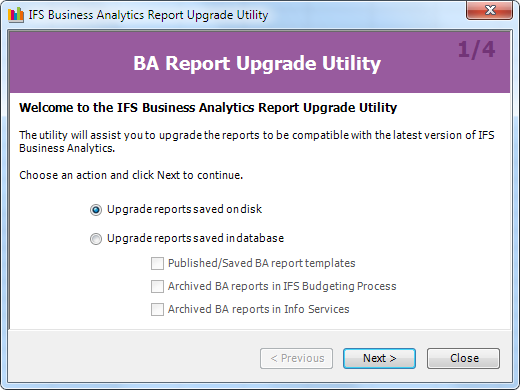Tick the Archived BA reports in Info Services checkbox
Screen dimensions: 520x390
coord(157,309)
